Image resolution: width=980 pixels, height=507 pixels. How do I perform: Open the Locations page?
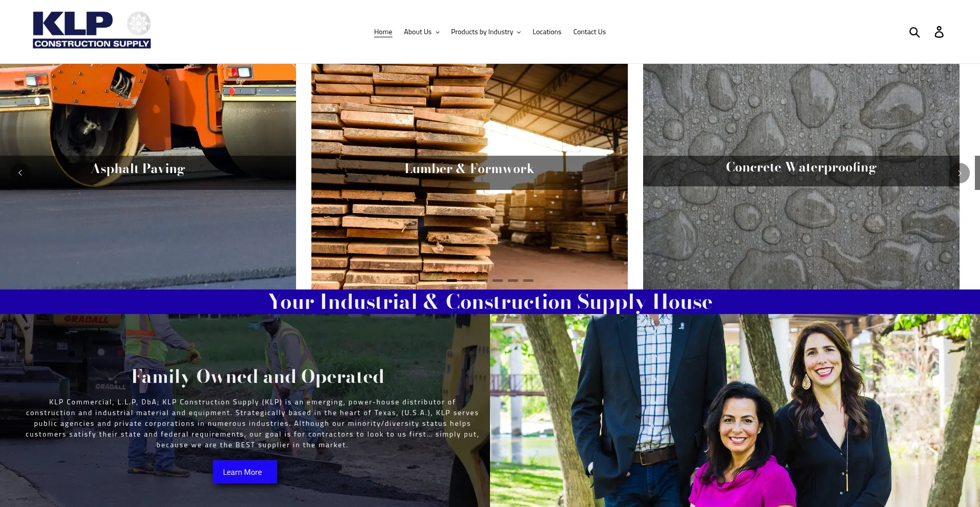(x=547, y=32)
